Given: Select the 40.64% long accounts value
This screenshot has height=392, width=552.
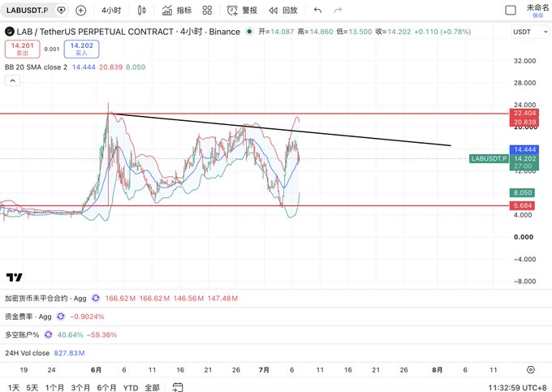Looking at the screenshot, I should pos(71,334).
